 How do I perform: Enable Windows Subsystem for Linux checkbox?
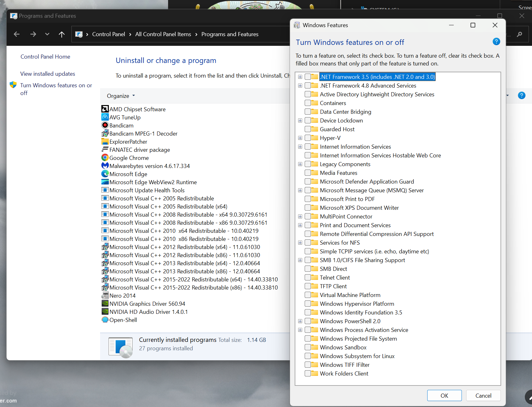307,356
